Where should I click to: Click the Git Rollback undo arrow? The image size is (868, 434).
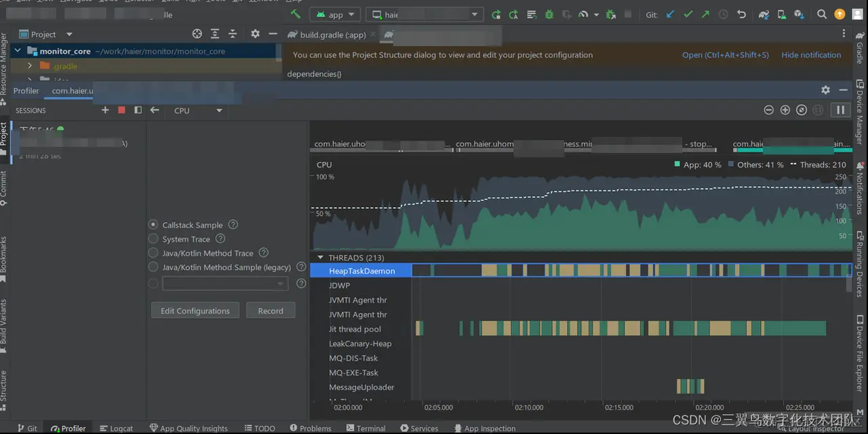741,14
